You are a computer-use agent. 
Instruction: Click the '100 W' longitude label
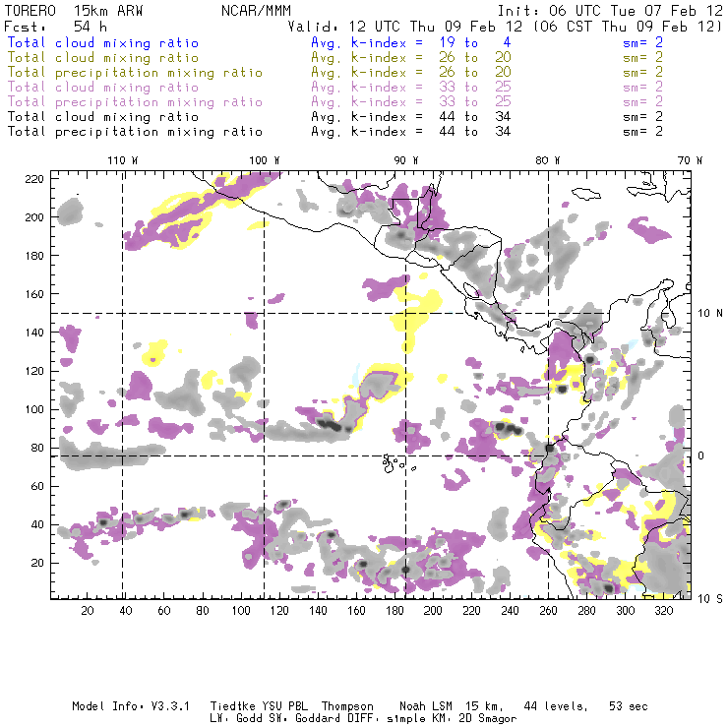click(265, 160)
